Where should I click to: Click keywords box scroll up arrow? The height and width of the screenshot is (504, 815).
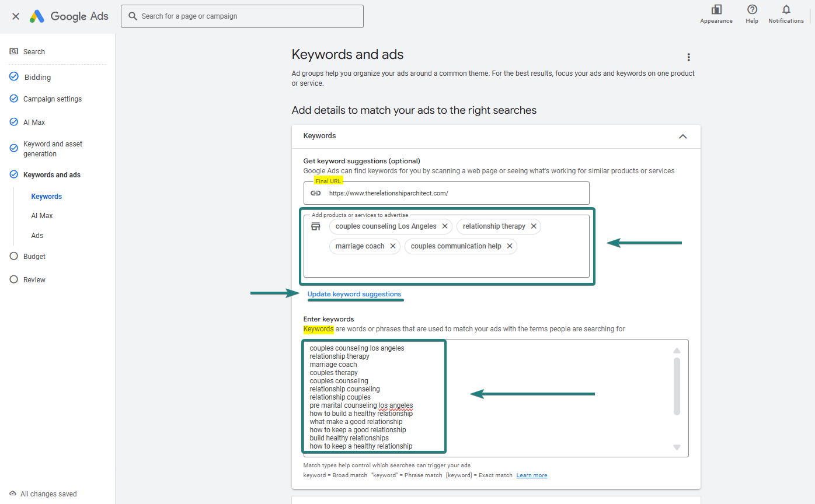pyautogui.click(x=677, y=351)
